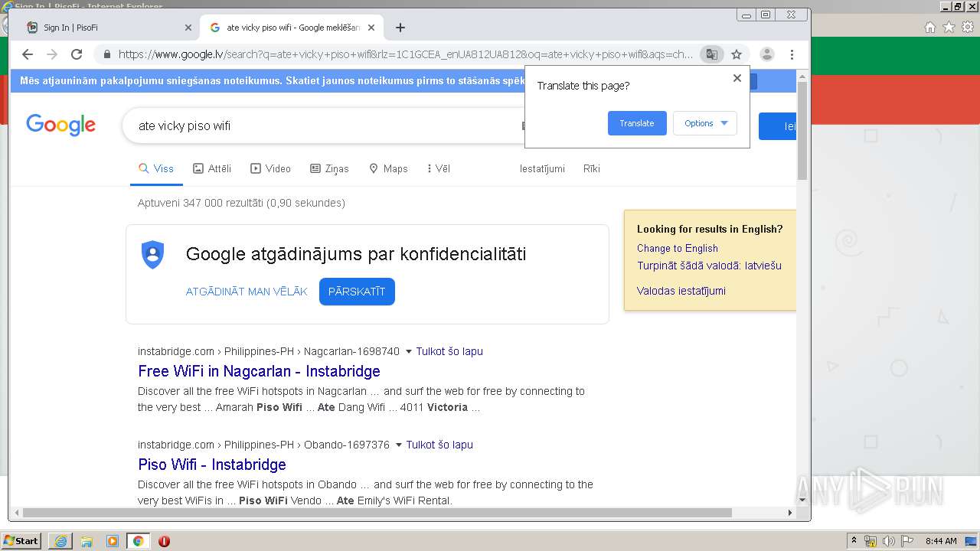The width and height of the screenshot is (980, 551).
Task: Click volume icon in system tray
Action: click(888, 541)
